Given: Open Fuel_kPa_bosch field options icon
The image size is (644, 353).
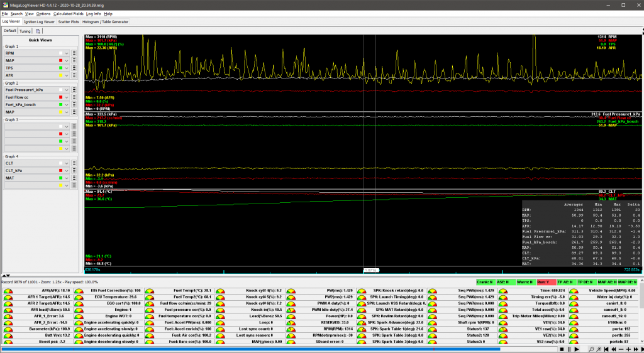Looking at the screenshot, I should (x=74, y=104).
